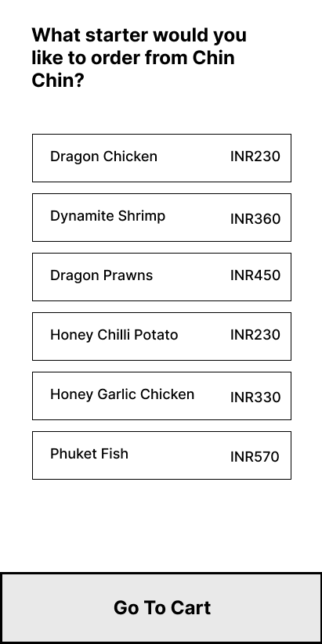Click the 'What starter would you like' heading

(139, 57)
